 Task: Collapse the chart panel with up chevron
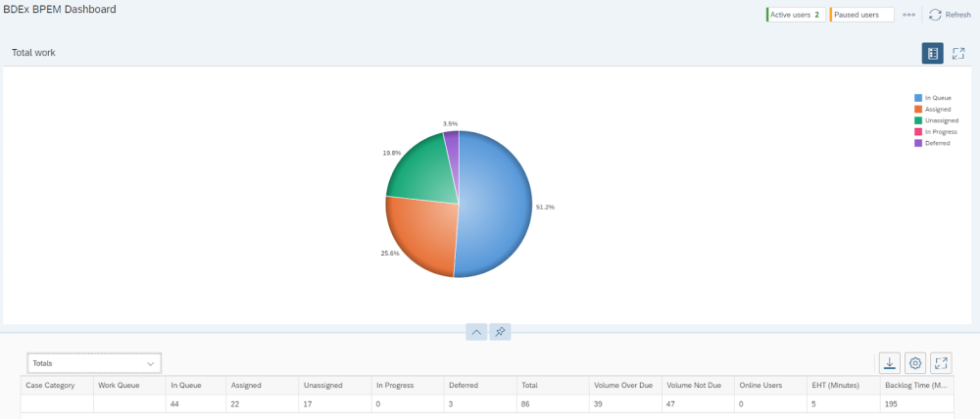point(476,332)
